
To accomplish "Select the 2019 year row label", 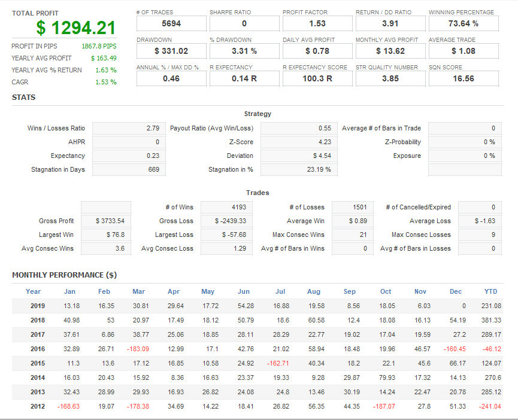I will [x=38, y=306].
